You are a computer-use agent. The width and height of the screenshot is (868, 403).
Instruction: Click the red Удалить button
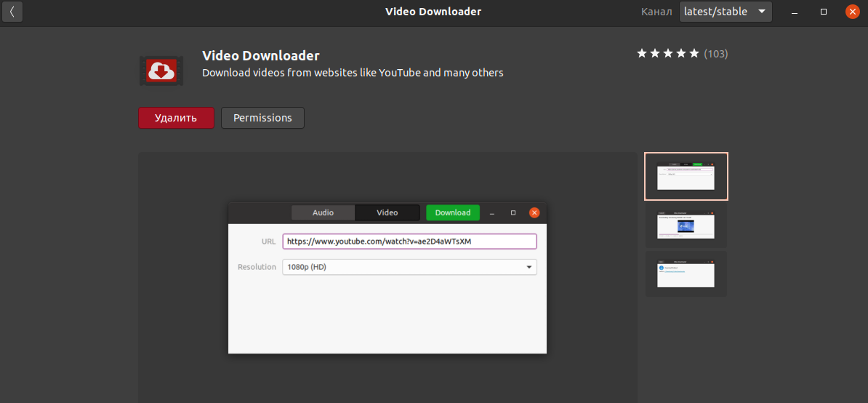[176, 118]
